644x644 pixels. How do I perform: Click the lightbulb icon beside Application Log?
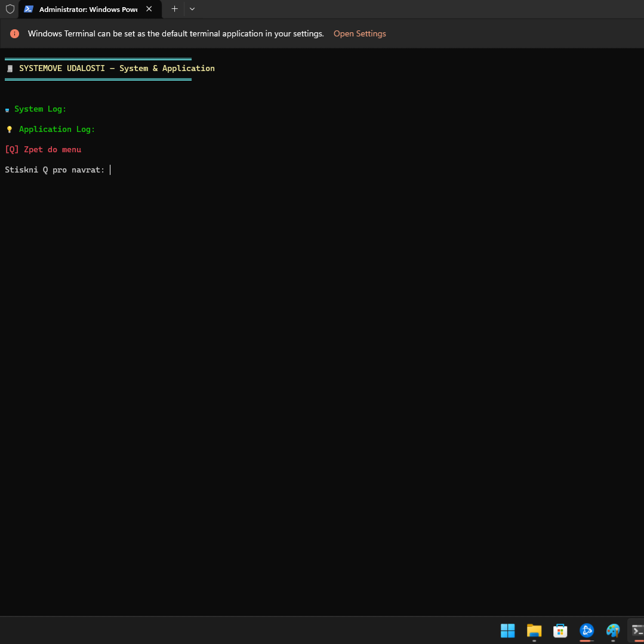click(x=10, y=130)
